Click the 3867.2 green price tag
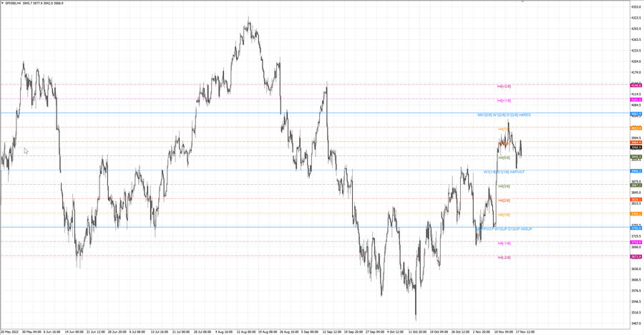 pyautogui.click(x=636, y=185)
